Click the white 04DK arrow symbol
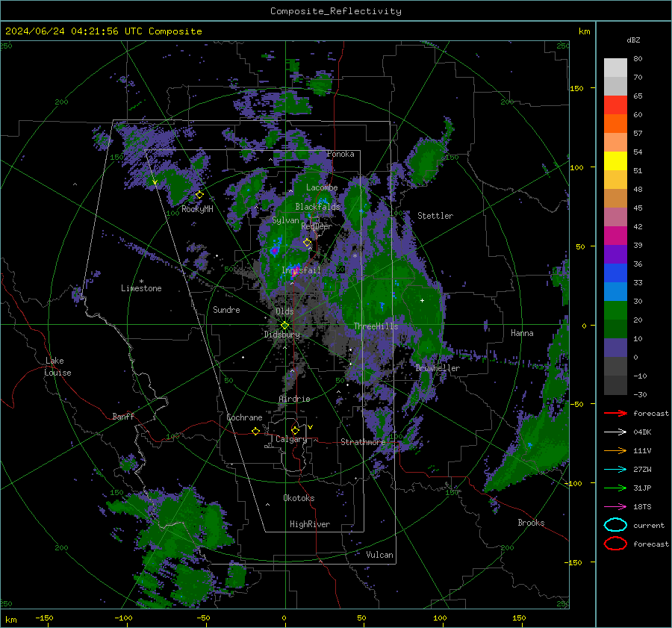 [615, 432]
